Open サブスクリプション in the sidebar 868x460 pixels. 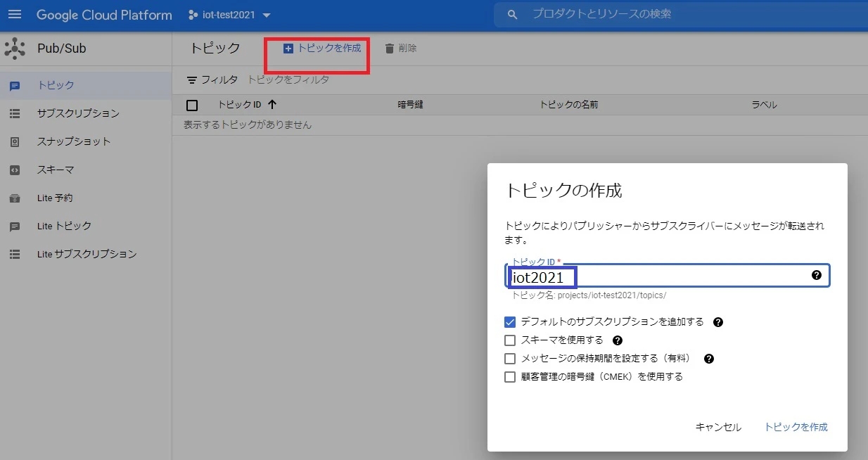pos(86,113)
